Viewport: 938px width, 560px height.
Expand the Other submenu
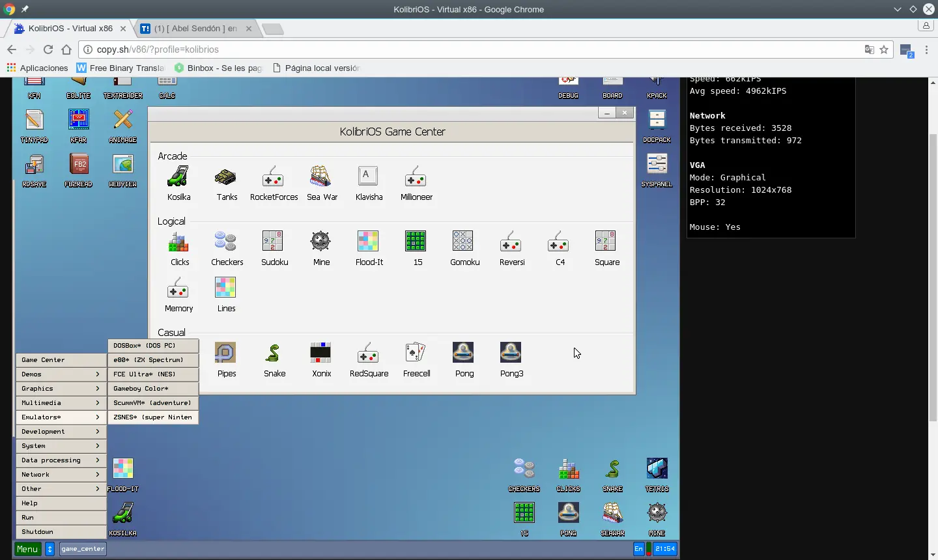tap(61, 489)
